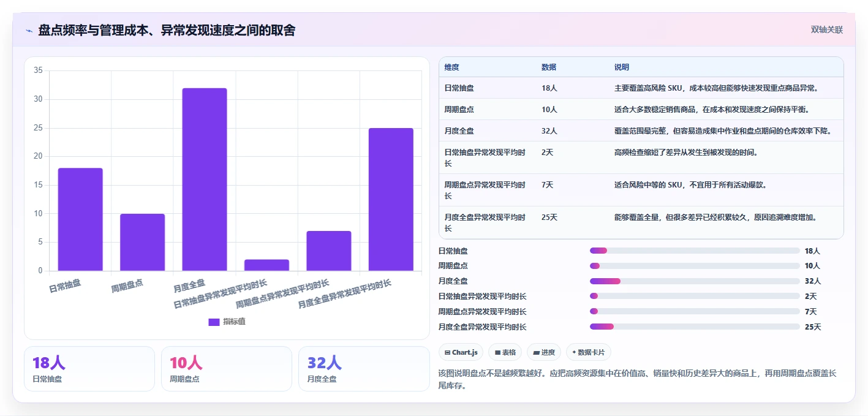Click the note 能够覆盖全量

coord(715,217)
